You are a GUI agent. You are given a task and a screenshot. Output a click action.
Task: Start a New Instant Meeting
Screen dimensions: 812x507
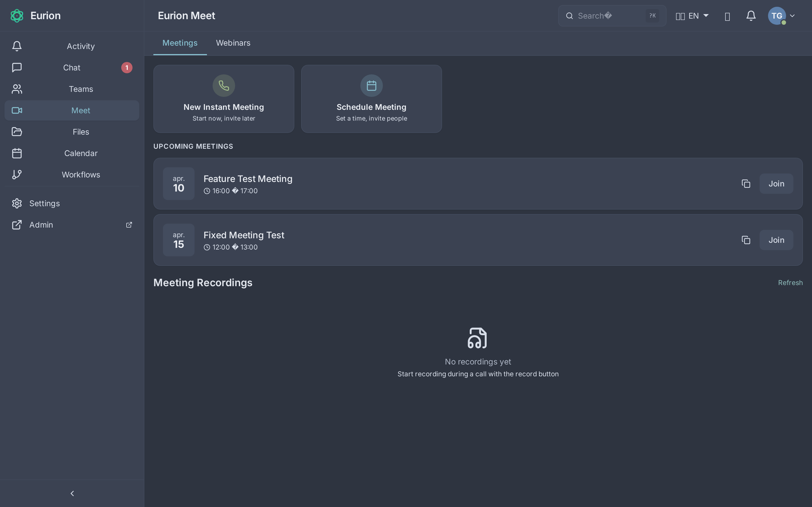tap(224, 99)
